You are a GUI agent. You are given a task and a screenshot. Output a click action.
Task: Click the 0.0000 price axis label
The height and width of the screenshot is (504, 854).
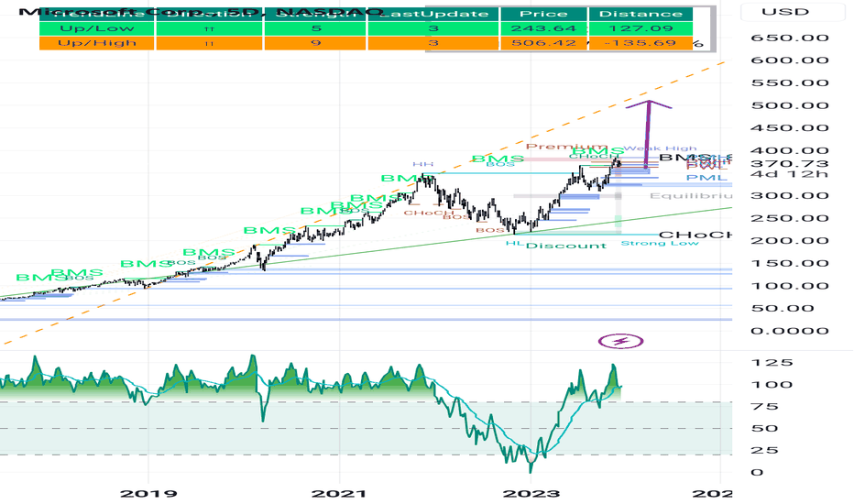pos(790,332)
